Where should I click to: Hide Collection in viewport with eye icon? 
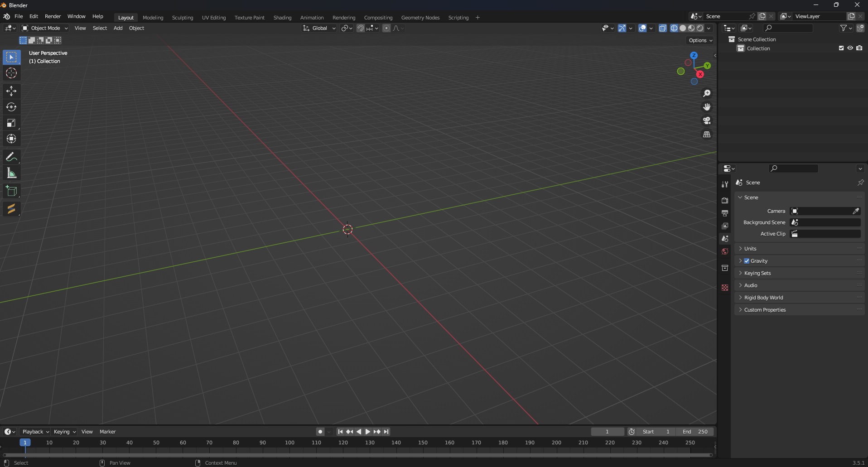click(850, 48)
